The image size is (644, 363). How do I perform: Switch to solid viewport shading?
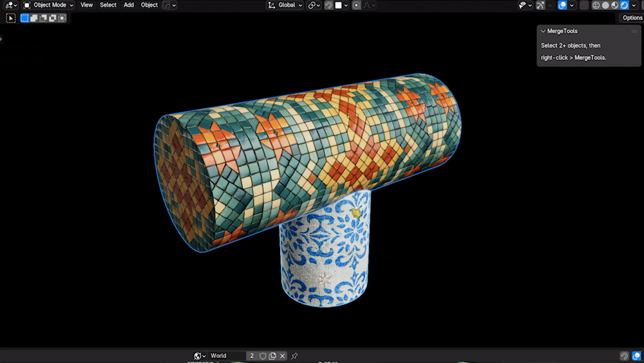click(605, 5)
